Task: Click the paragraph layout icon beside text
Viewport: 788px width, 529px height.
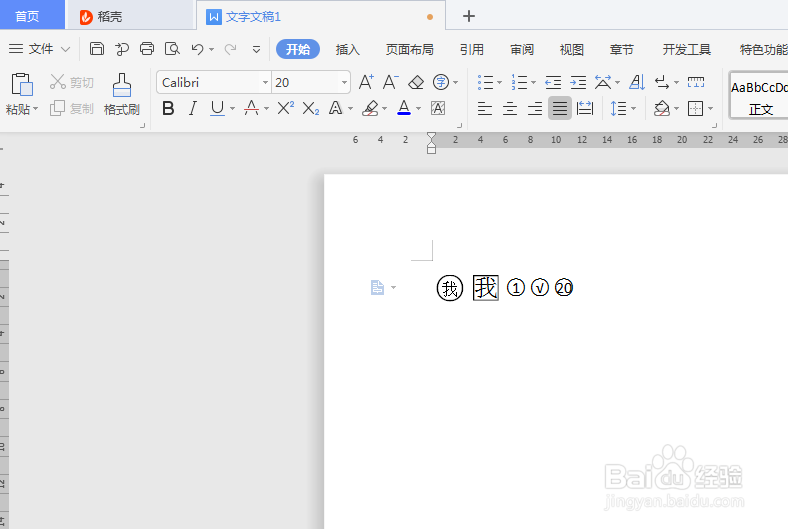Action: click(x=377, y=287)
